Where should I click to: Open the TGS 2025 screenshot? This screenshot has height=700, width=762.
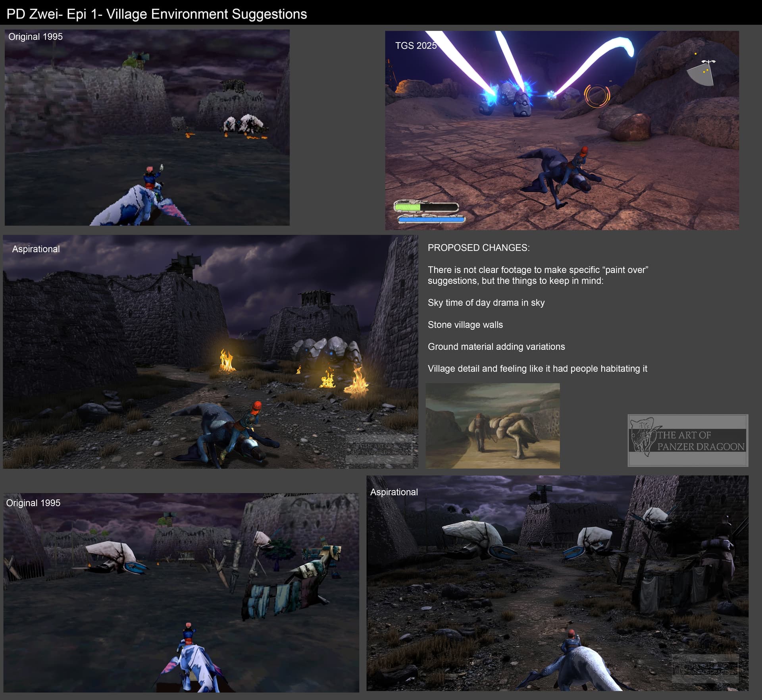(x=562, y=130)
